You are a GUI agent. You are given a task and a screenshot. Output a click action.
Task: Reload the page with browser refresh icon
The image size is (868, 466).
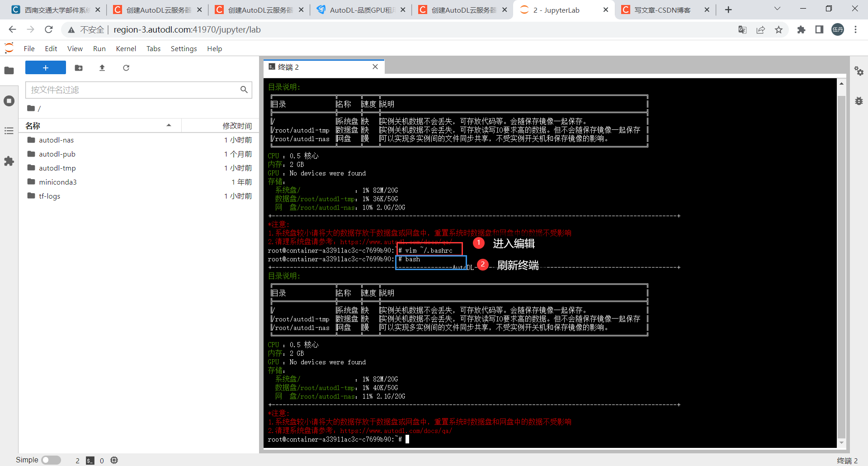point(49,29)
